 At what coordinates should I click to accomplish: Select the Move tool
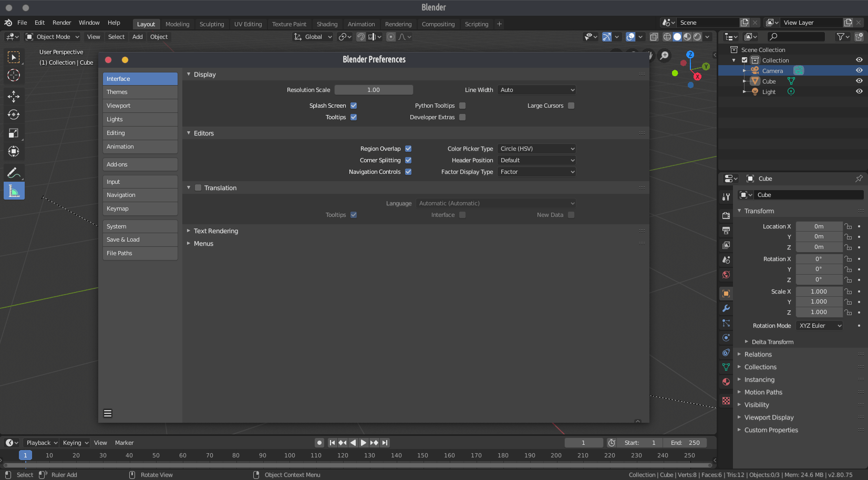[x=14, y=96]
